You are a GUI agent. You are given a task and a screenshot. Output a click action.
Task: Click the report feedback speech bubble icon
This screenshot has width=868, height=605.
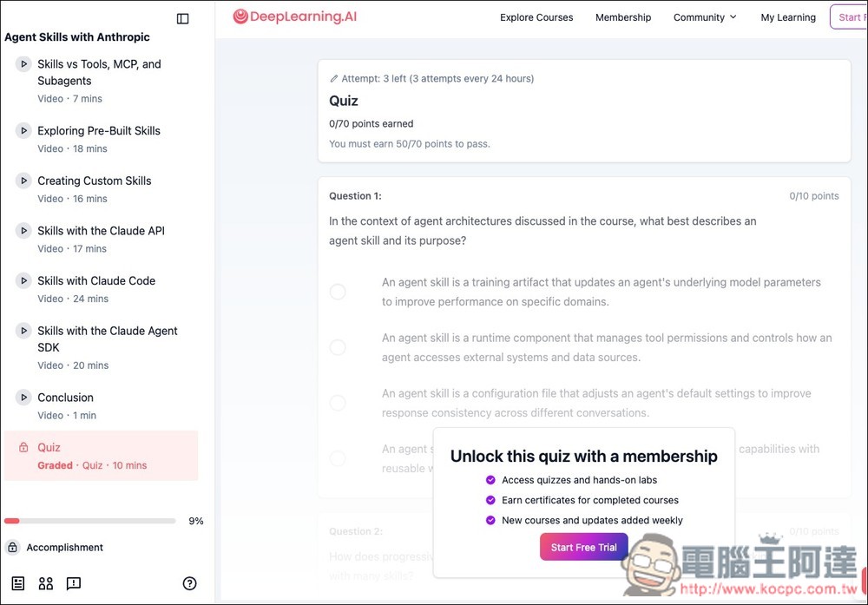[x=74, y=583]
